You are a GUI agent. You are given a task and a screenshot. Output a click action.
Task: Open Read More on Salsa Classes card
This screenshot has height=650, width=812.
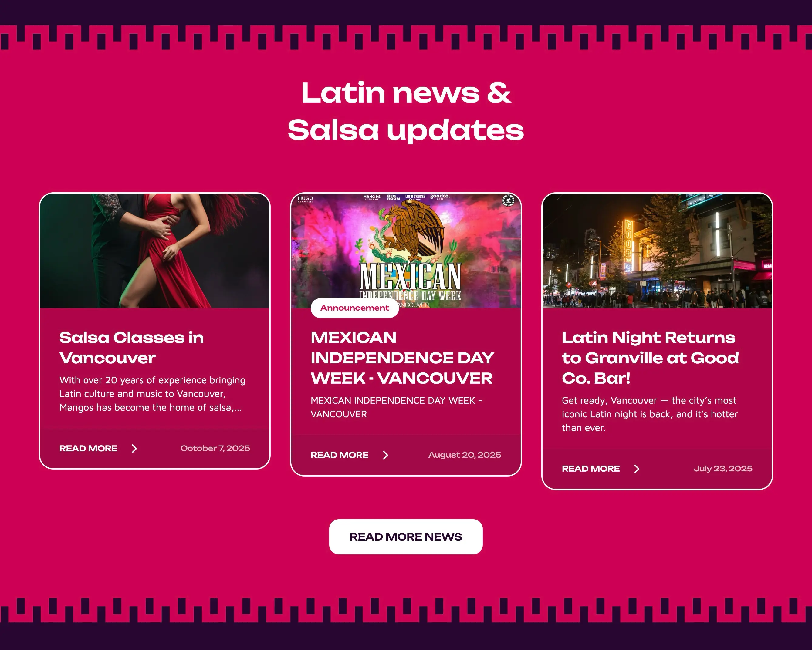(x=89, y=448)
